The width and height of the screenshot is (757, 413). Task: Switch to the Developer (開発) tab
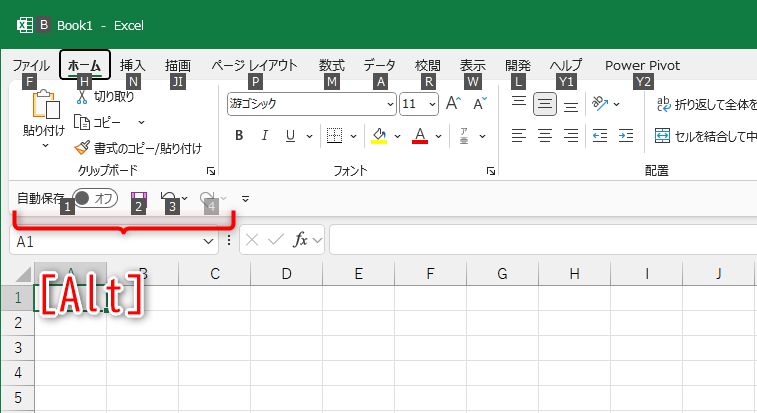coord(518,65)
